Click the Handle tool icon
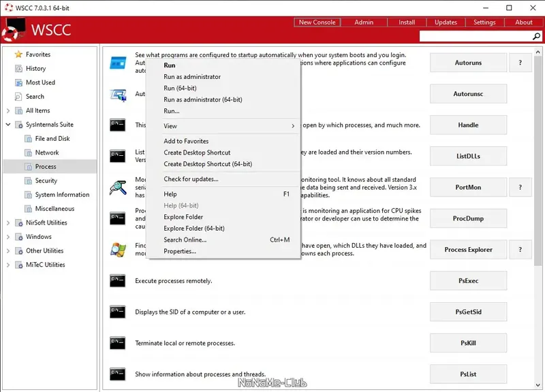This screenshot has width=545, height=392. pyautogui.click(x=117, y=125)
